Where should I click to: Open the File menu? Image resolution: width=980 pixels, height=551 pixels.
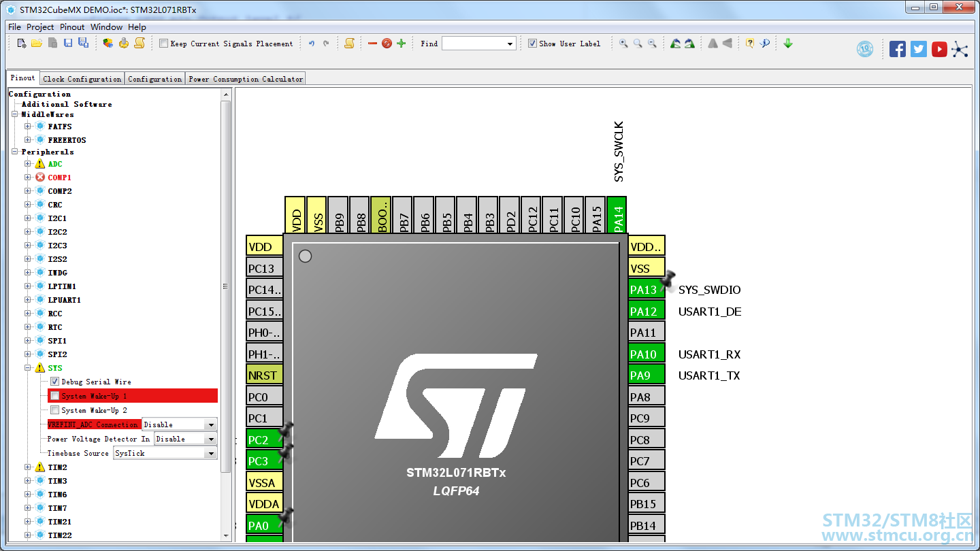[x=14, y=27]
